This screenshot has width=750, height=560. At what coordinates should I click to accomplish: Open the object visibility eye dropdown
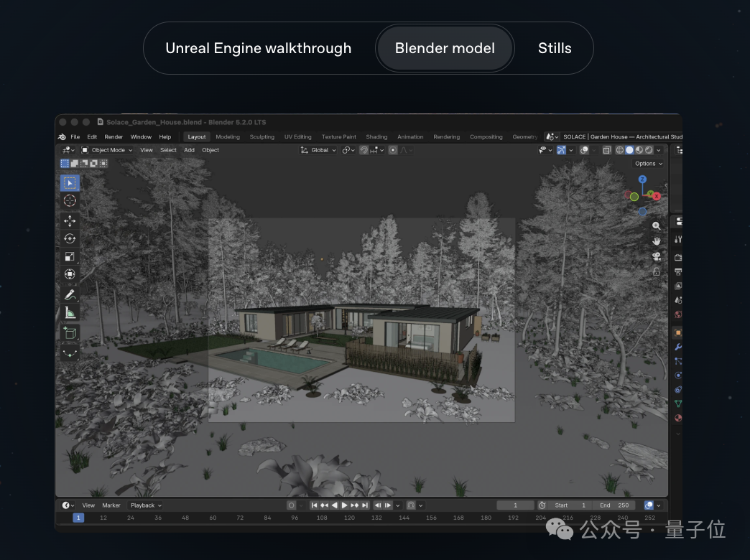tap(545, 150)
